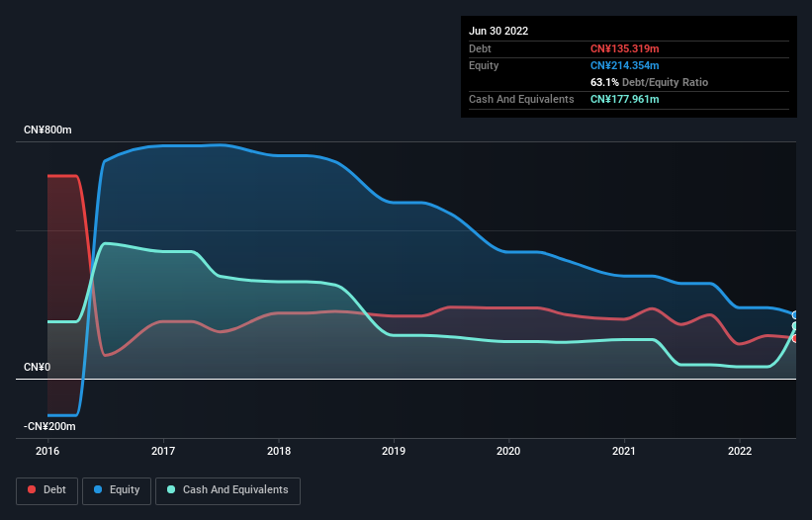Click the 2019 x-axis label

coord(394,451)
